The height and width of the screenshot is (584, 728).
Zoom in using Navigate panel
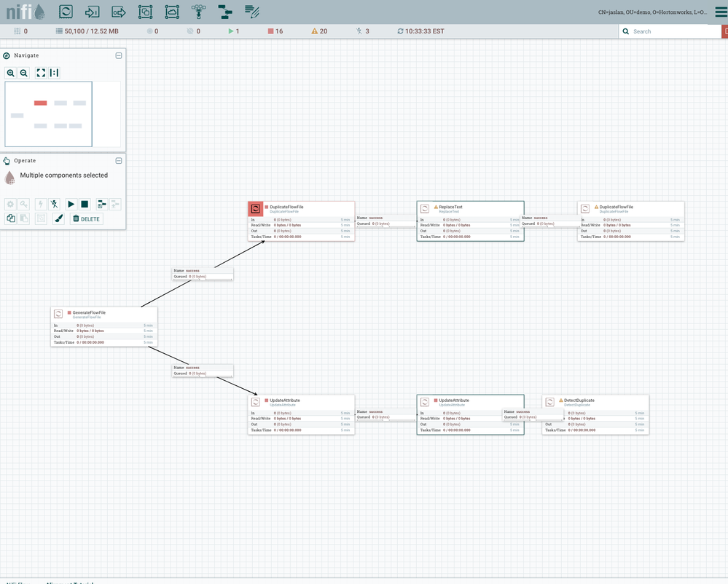pyautogui.click(x=11, y=73)
